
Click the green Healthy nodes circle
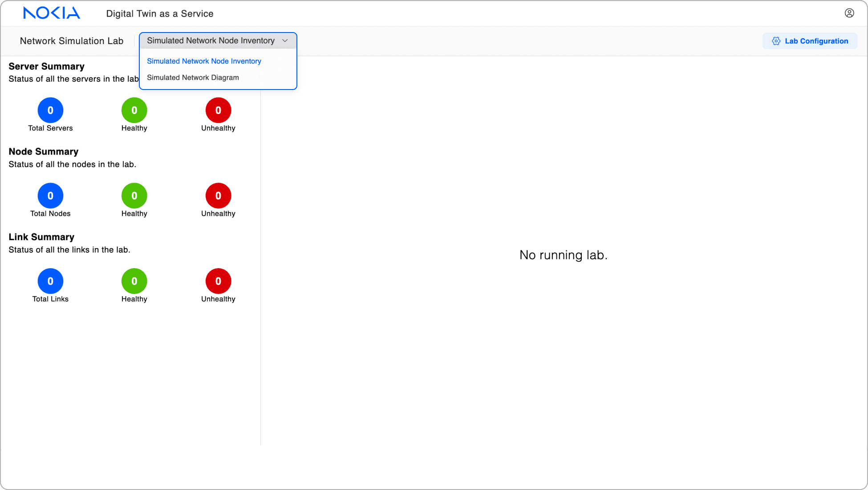134,196
